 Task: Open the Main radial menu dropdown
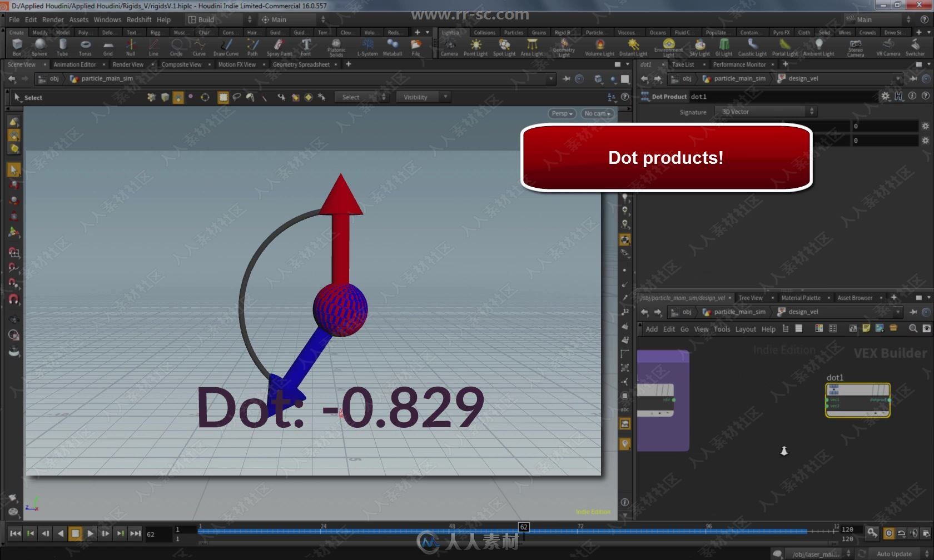[x=293, y=19]
